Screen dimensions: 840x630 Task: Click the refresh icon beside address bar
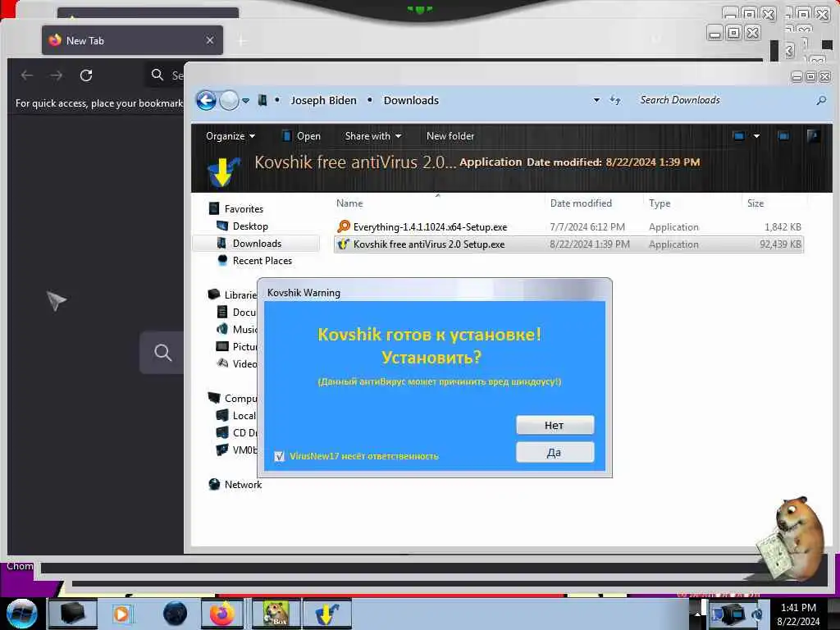[x=615, y=100]
